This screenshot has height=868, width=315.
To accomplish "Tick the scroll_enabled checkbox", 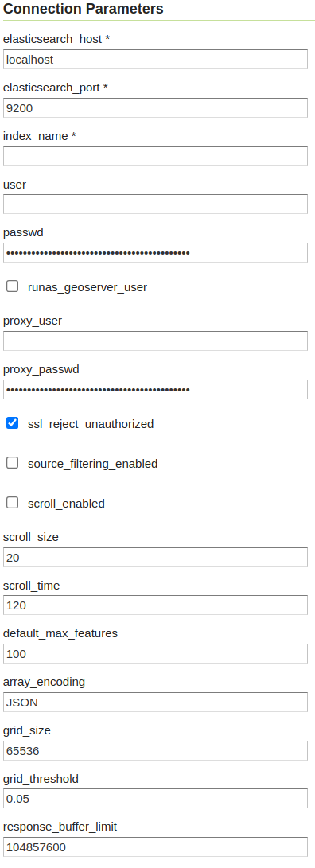I will click(x=12, y=503).
